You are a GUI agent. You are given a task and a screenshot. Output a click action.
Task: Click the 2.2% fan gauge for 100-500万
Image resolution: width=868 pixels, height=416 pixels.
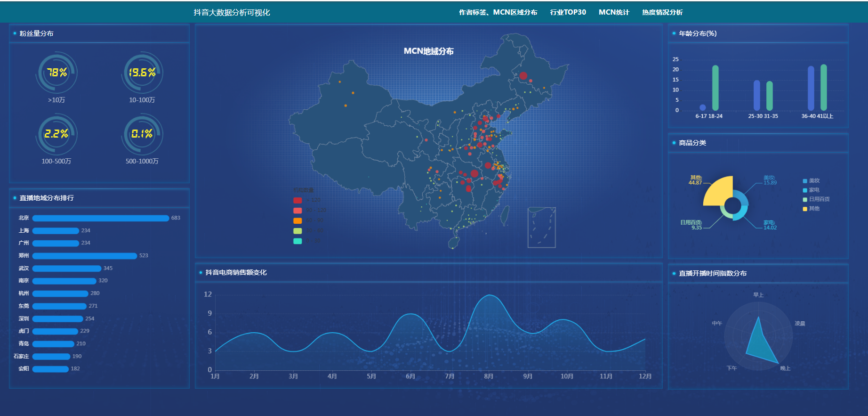(x=56, y=134)
